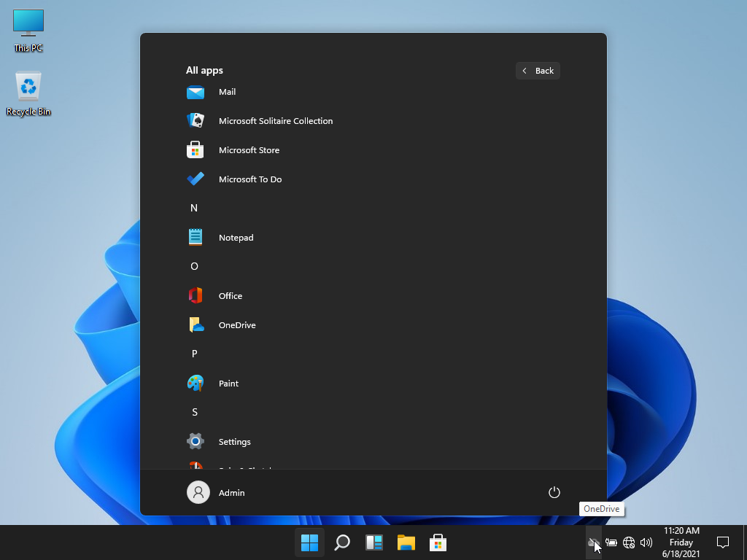Click the letter P section header
Viewport: 747px width, 560px height.
click(194, 354)
